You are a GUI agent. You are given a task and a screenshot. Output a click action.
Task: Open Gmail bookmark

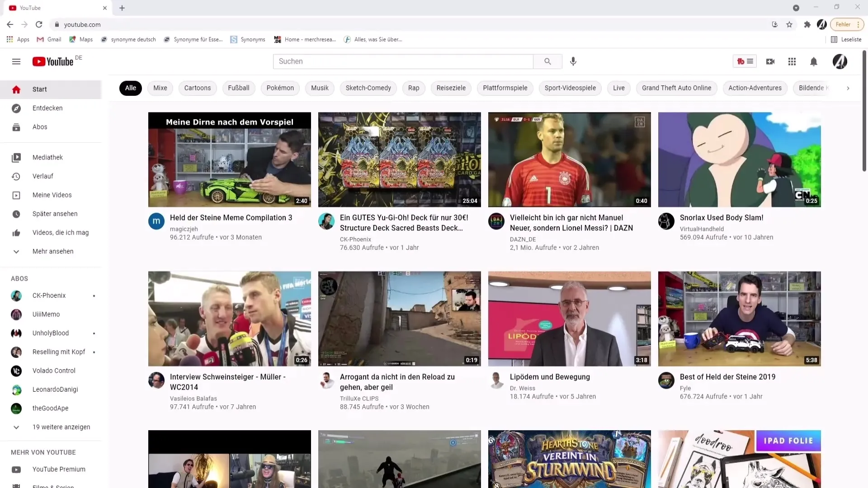point(49,40)
